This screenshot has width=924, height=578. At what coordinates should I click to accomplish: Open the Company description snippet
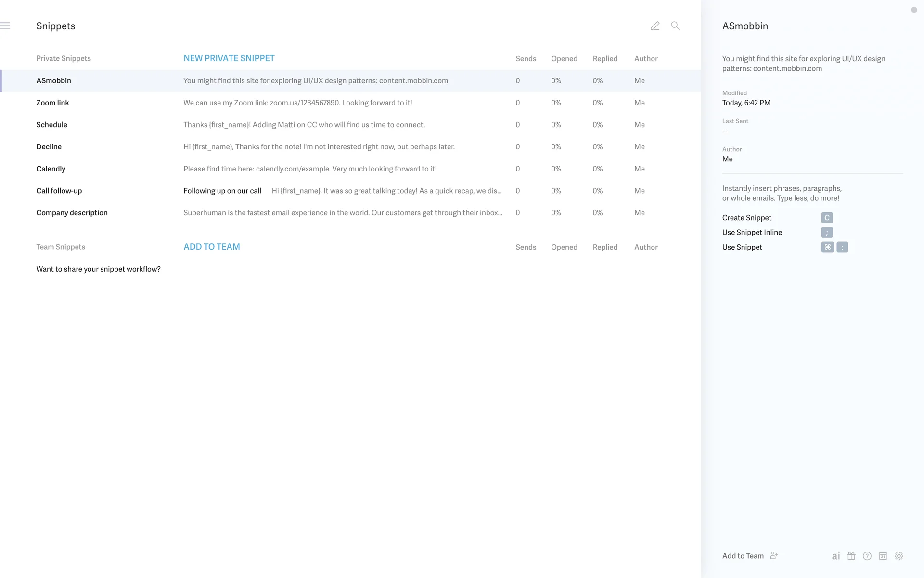[x=72, y=213]
